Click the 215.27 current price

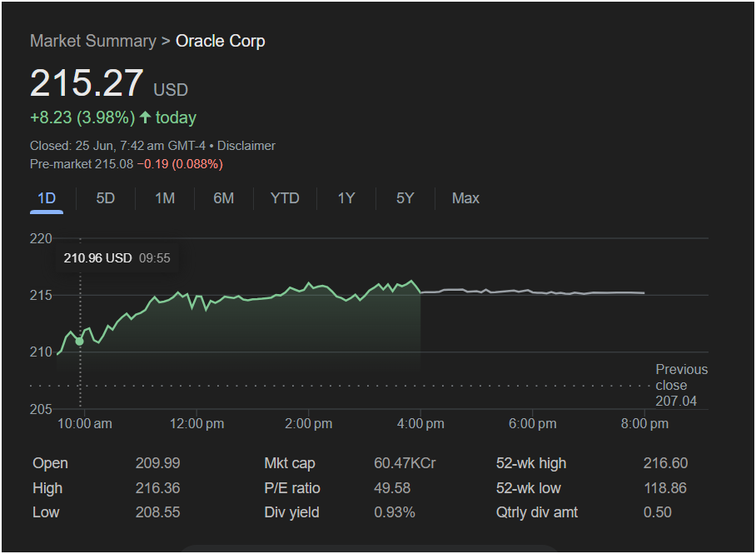[x=87, y=83]
